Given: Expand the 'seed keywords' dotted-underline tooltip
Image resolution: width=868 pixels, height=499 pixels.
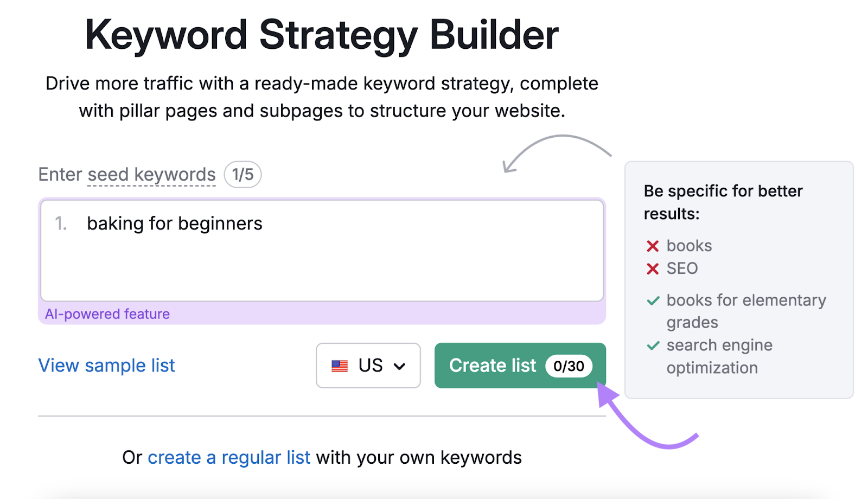Looking at the screenshot, I should tap(152, 174).
